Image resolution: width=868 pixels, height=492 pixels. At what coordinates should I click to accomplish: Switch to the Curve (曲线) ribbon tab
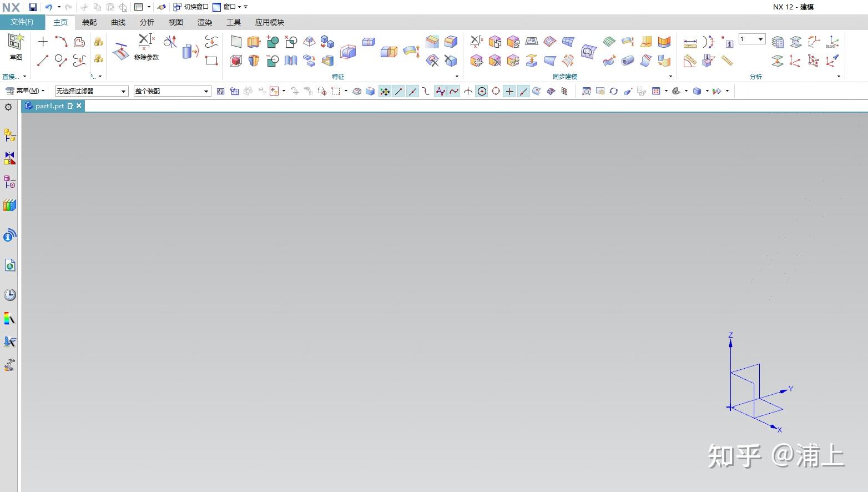point(118,22)
